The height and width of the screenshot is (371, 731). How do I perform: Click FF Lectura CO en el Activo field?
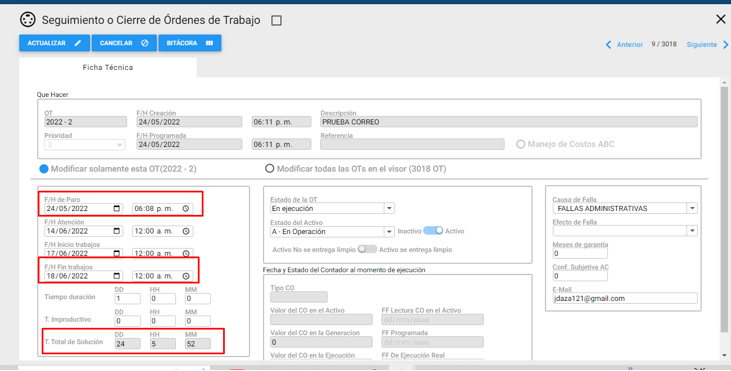point(432,320)
